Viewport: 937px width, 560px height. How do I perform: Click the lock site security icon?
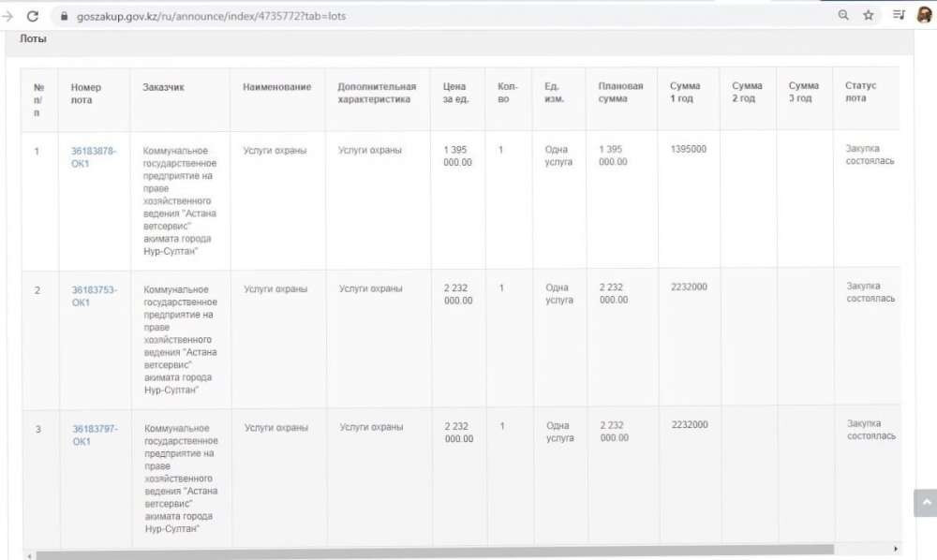point(64,17)
